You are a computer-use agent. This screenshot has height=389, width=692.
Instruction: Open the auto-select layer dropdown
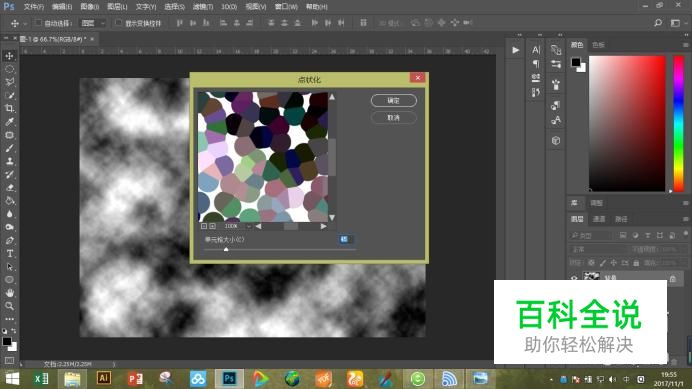pos(93,23)
